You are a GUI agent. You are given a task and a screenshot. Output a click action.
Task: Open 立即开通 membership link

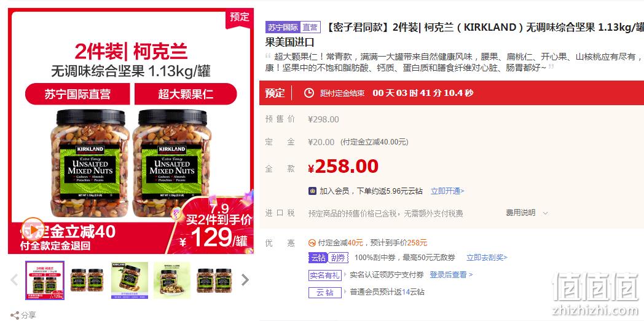(x=447, y=191)
